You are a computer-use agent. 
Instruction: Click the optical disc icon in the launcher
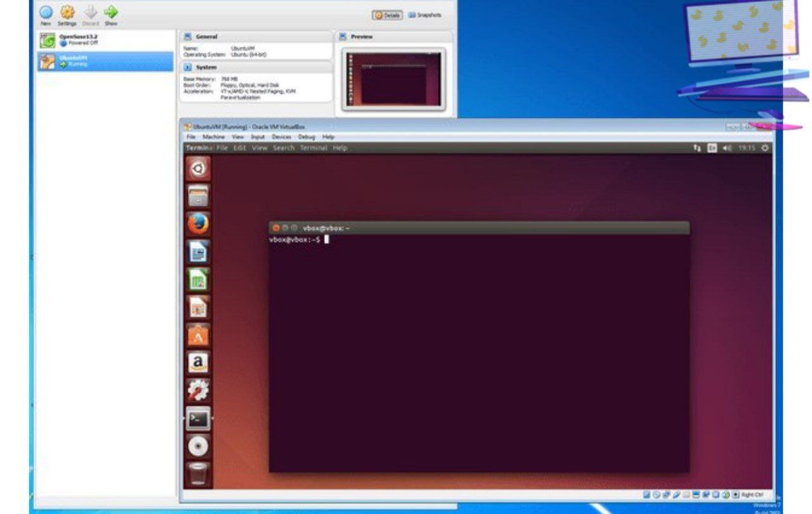point(199,446)
